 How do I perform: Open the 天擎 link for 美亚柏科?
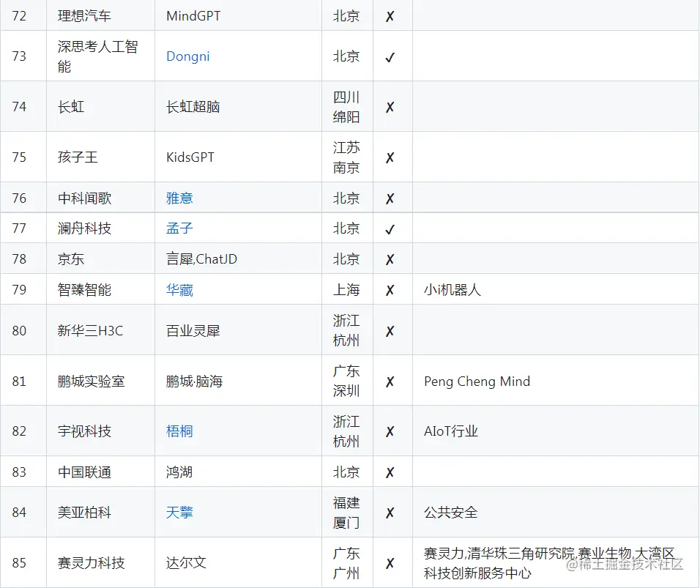[178, 512]
